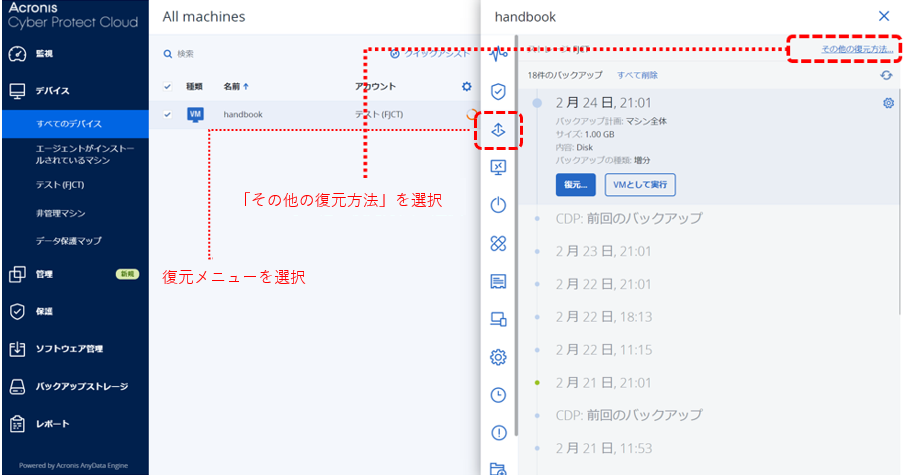Open the recovery icon in handbook sidebar

click(498, 130)
